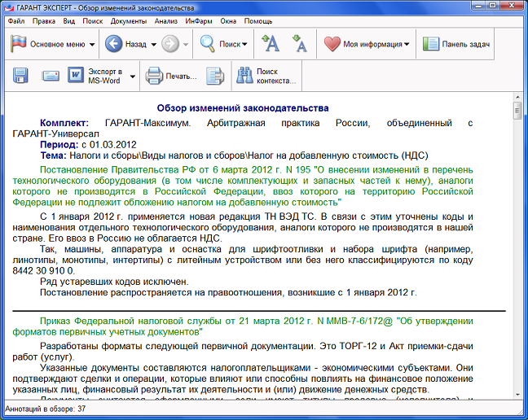Click the send by e-mail envelope icon
The width and height of the screenshot is (528, 420).
pos(51,77)
